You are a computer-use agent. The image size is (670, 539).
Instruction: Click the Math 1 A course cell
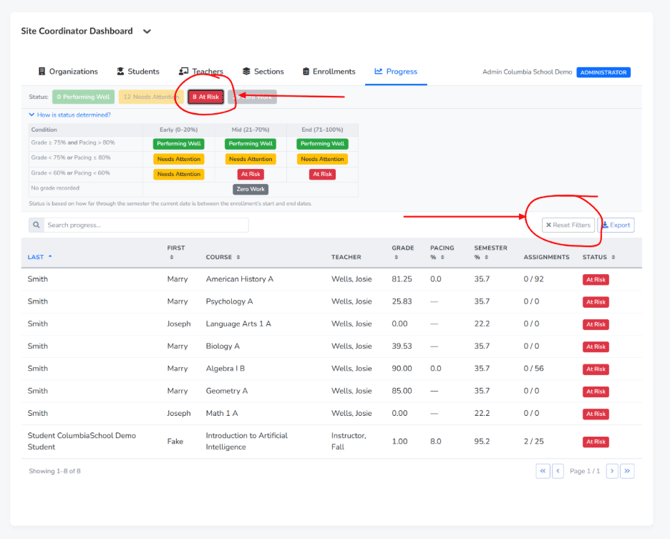click(x=222, y=413)
